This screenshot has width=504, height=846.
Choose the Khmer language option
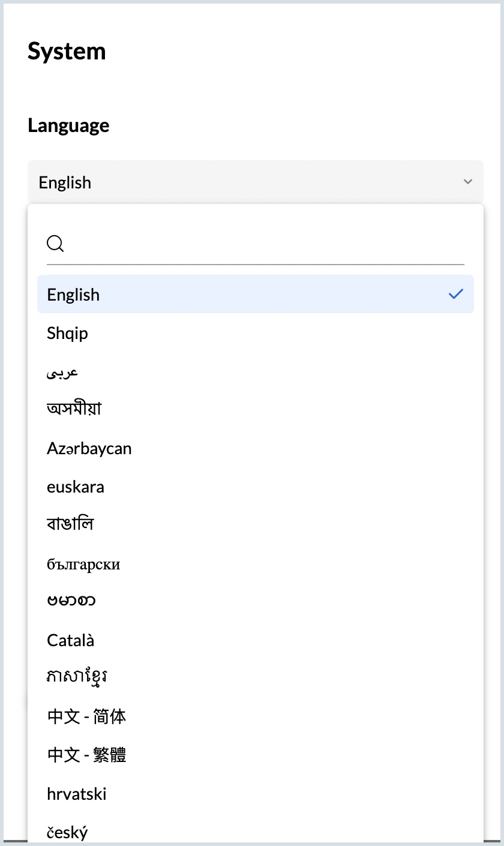[77, 677]
